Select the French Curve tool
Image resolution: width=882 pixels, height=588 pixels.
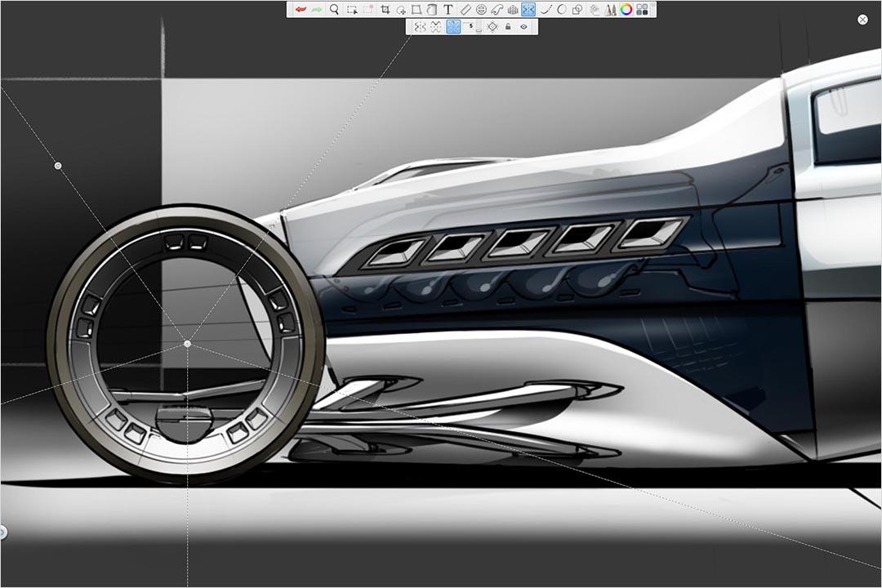[x=496, y=7]
